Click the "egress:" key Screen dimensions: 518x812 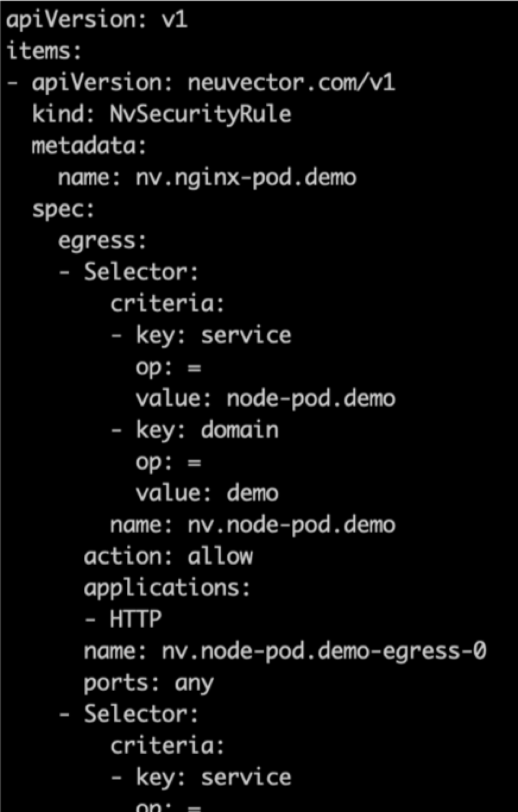[x=102, y=241]
